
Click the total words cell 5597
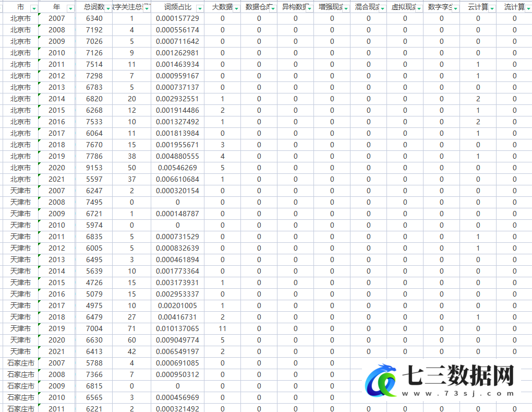pyautogui.click(x=94, y=179)
